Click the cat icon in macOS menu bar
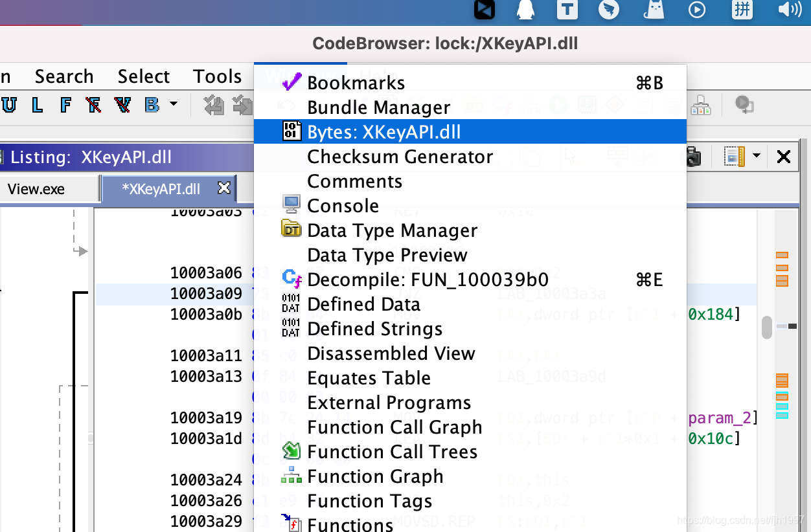The width and height of the screenshot is (811, 532). click(x=654, y=10)
